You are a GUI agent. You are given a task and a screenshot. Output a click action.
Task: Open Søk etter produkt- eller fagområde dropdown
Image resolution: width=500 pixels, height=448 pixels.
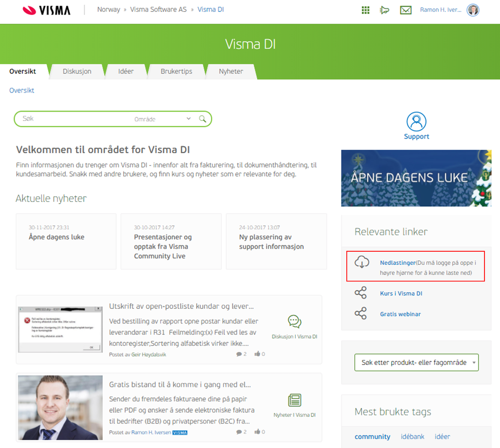pyautogui.click(x=416, y=362)
